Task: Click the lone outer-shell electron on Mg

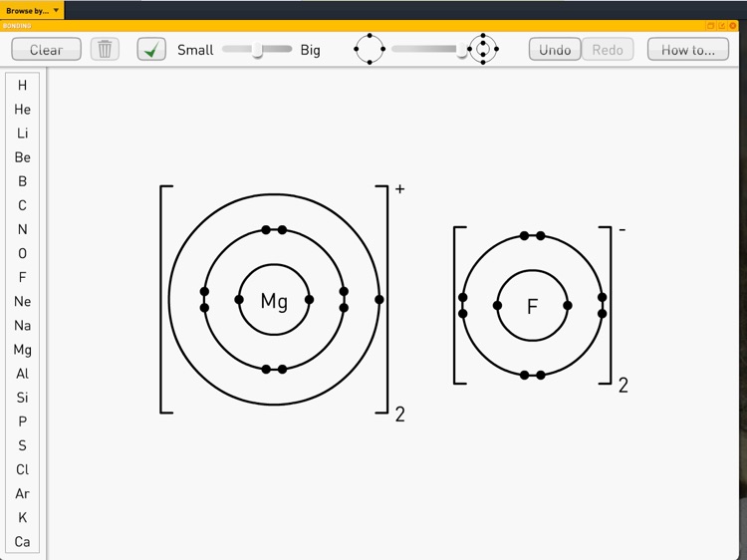Action: 379,299
